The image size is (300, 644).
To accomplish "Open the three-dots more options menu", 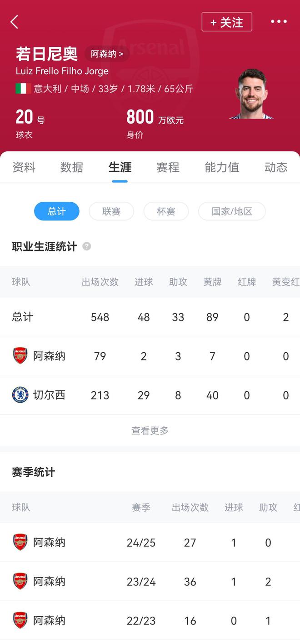I will (x=279, y=22).
